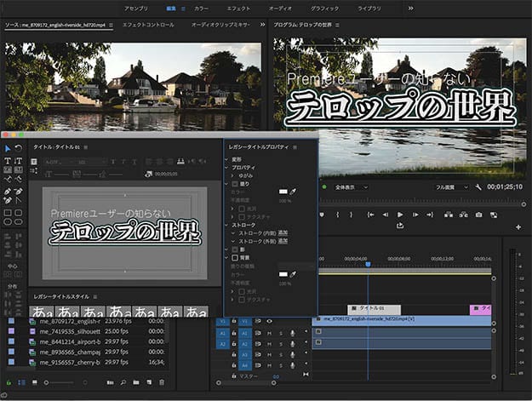Step back one frame in Program monitor

click(386, 215)
